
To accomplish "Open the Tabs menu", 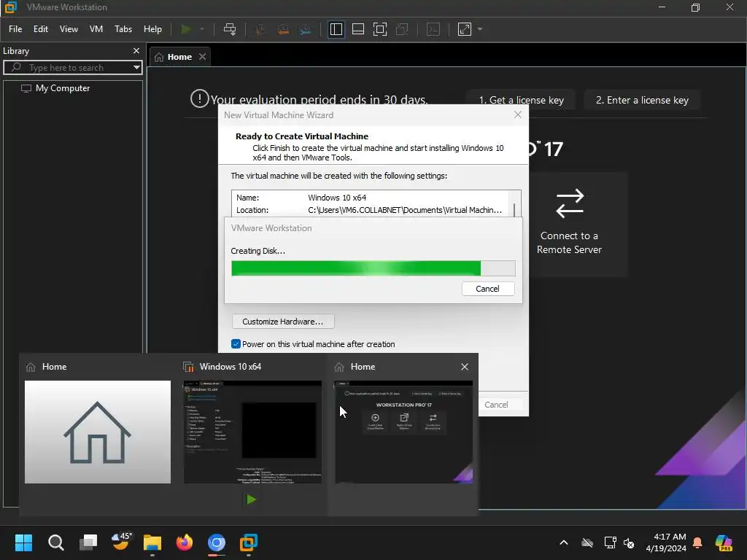I will click(123, 29).
